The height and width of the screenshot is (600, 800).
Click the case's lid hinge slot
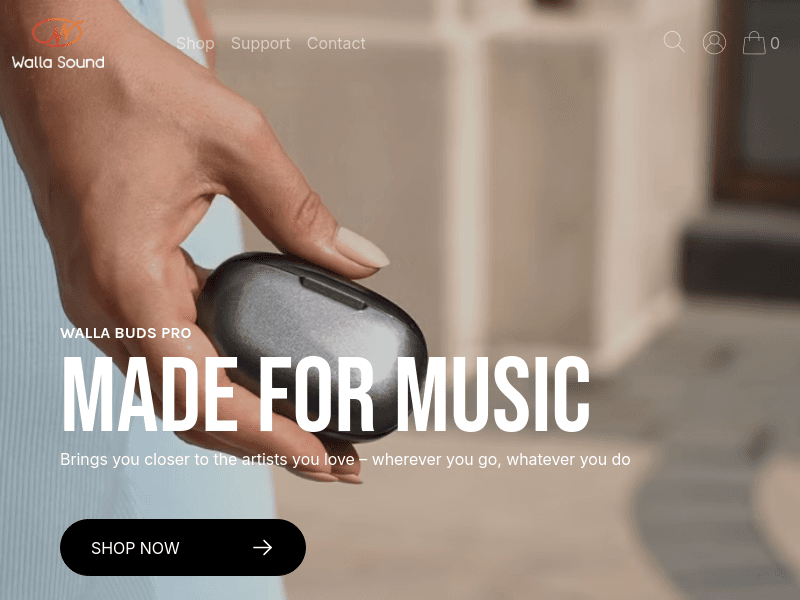[333, 293]
